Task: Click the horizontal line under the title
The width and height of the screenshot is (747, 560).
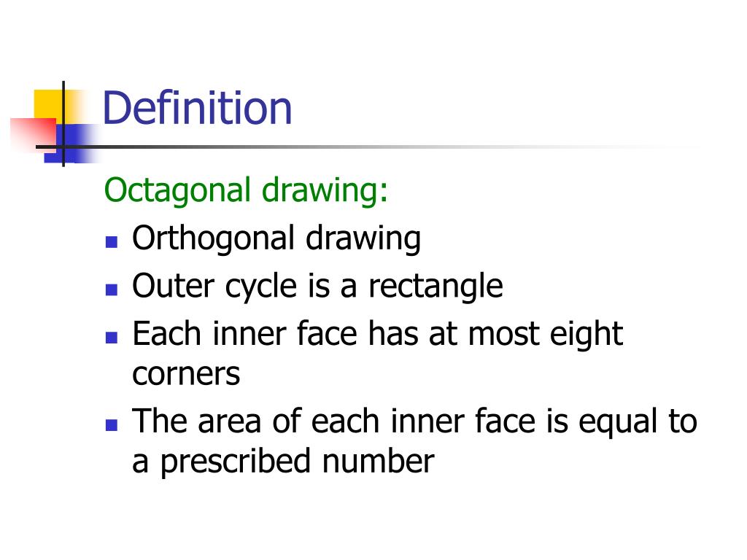Action: (367, 147)
